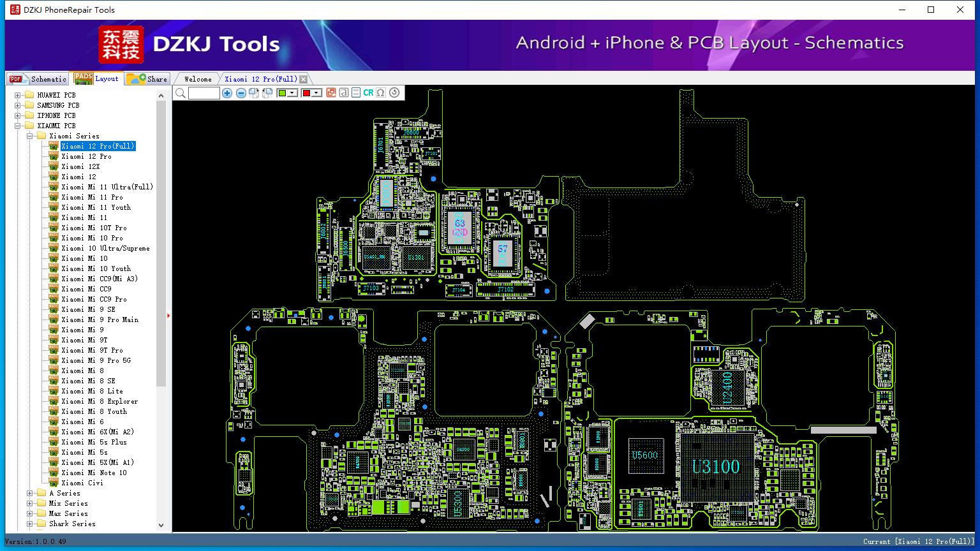Select Xiaomi Mi Note 10 in the tree
This screenshot has width=980, height=551.
click(94, 473)
